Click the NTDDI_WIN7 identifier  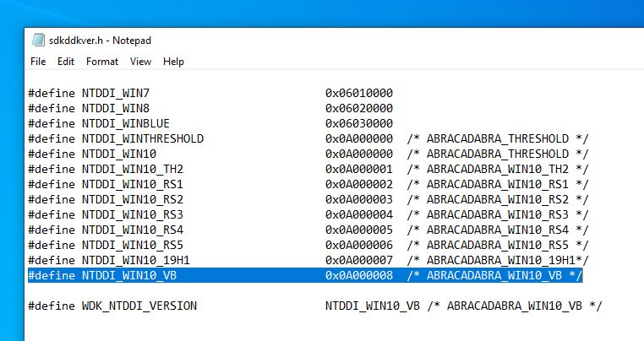(116, 93)
